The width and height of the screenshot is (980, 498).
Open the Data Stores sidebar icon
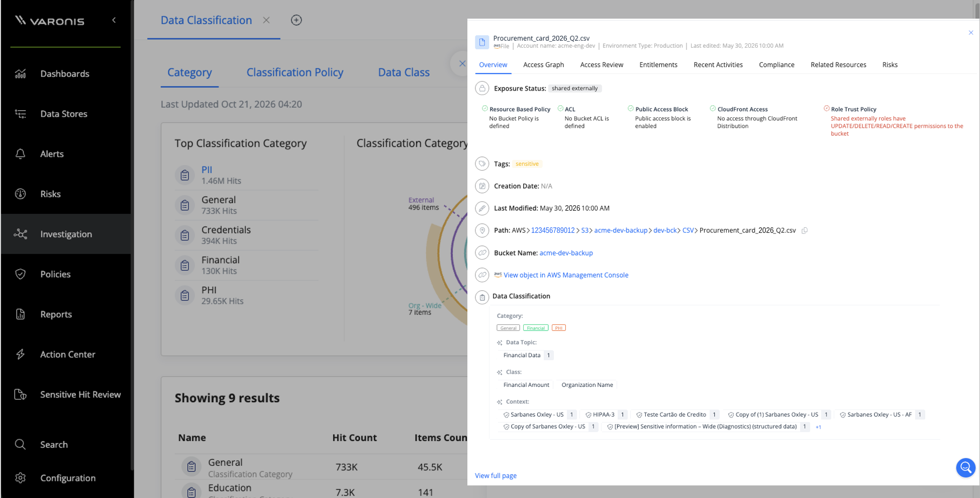(21, 114)
